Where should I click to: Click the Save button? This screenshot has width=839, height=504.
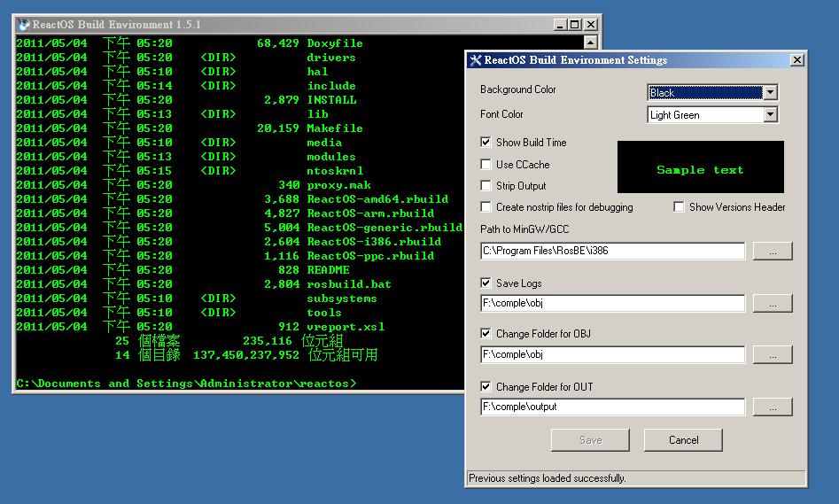click(590, 440)
